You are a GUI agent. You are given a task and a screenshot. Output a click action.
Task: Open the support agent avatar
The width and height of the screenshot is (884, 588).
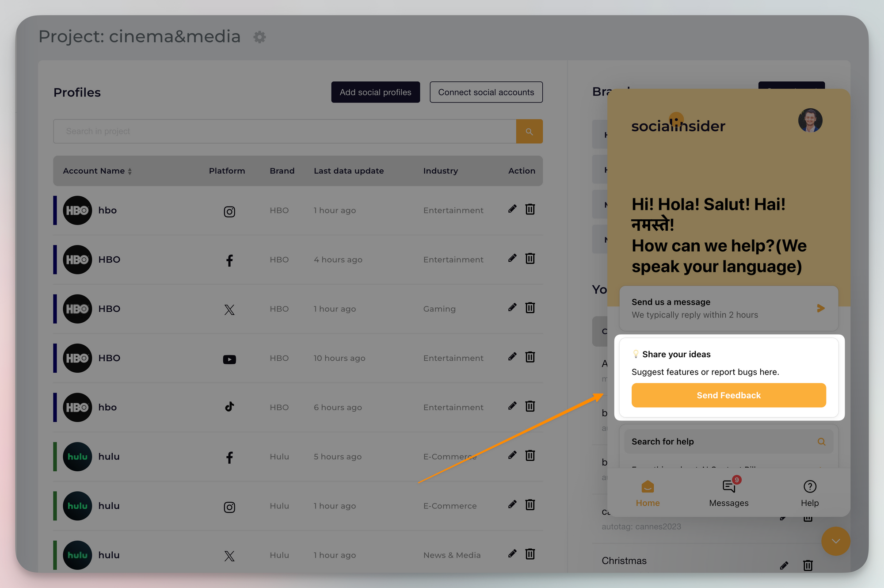pyautogui.click(x=810, y=120)
